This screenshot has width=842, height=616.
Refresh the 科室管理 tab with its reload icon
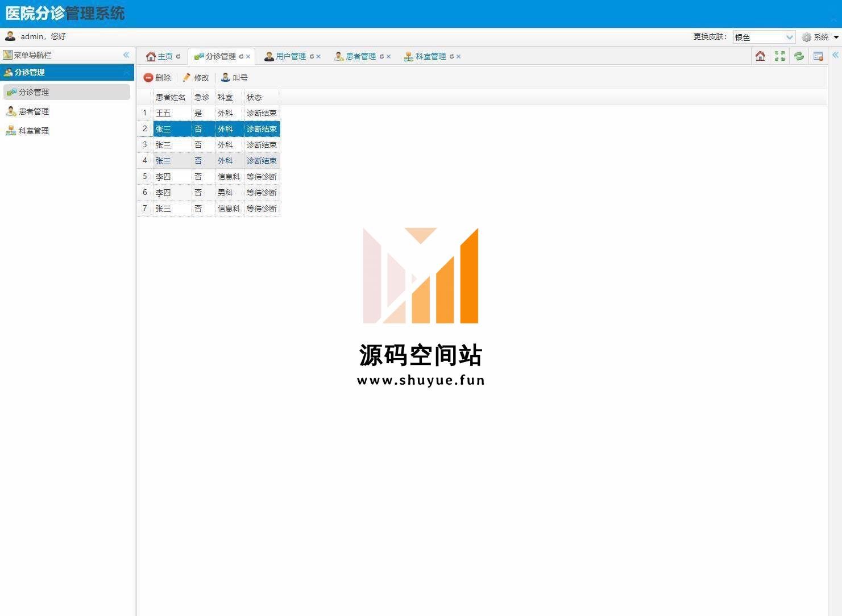click(451, 56)
